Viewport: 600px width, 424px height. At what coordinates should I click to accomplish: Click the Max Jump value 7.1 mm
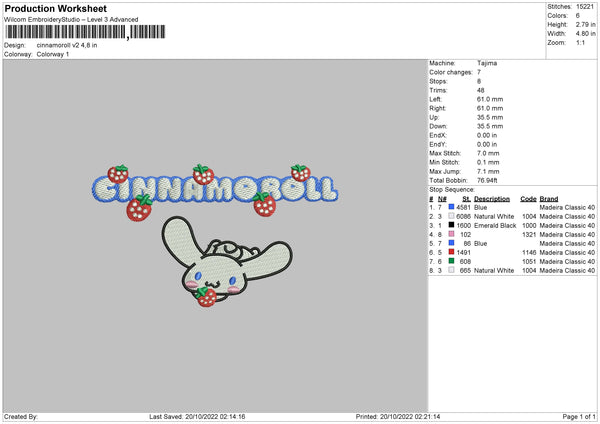tap(488, 171)
